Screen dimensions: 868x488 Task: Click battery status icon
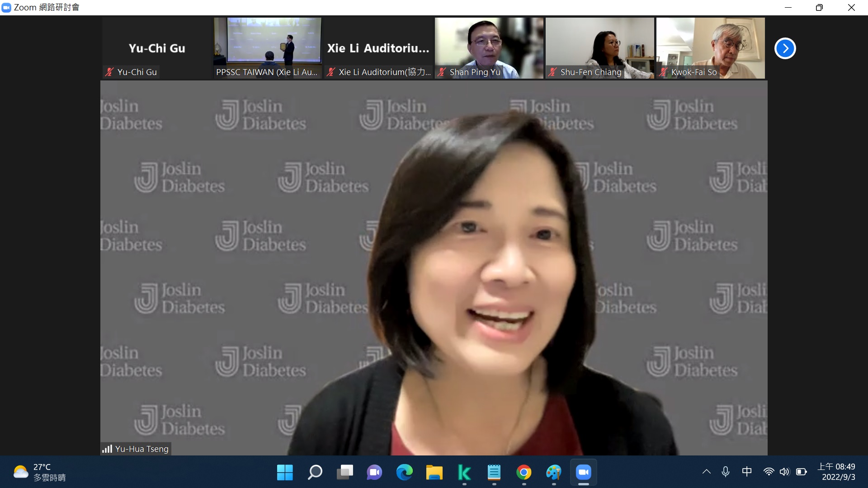coord(802,472)
